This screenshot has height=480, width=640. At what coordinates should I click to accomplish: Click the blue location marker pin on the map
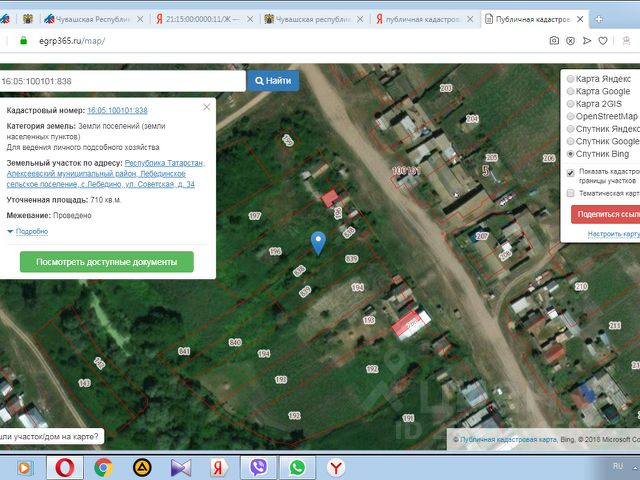[318, 243]
